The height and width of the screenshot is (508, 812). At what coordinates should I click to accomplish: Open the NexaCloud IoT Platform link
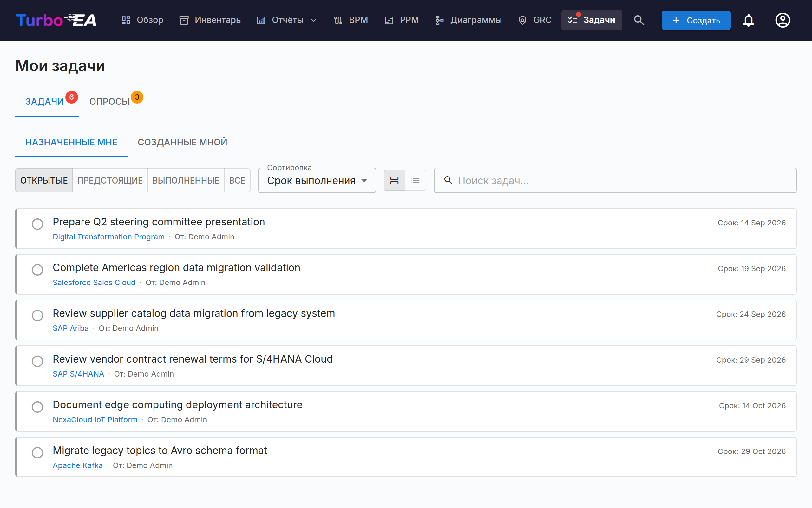95,420
